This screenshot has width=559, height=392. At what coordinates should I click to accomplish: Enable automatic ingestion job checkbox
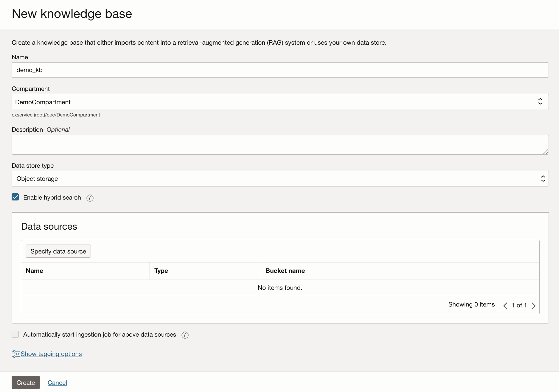click(15, 334)
